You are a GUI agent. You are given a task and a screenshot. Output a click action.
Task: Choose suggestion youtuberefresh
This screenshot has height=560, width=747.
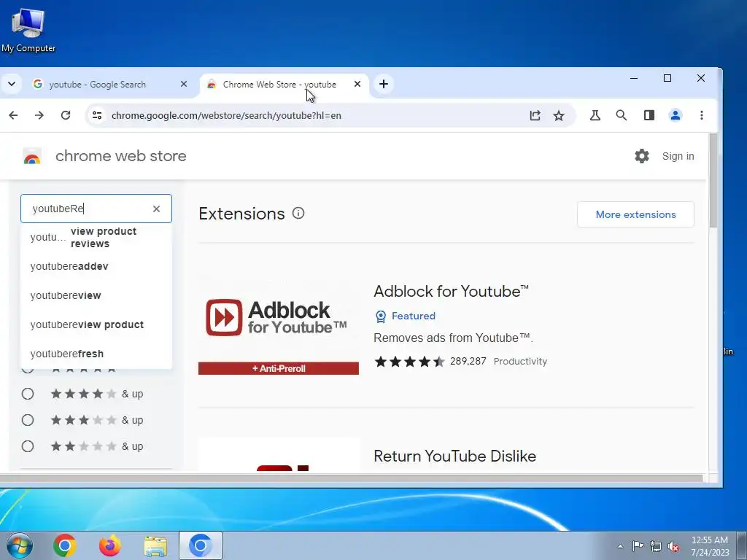coord(96,354)
